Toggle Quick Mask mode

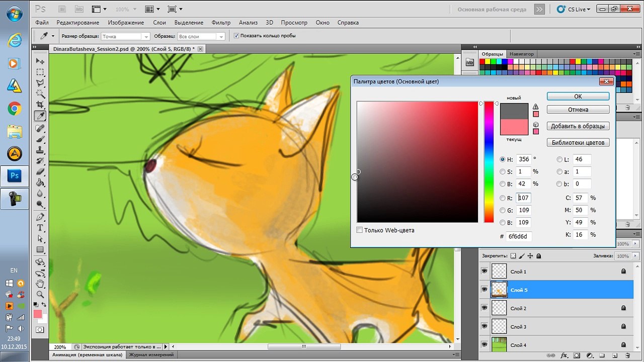(x=40, y=330)
